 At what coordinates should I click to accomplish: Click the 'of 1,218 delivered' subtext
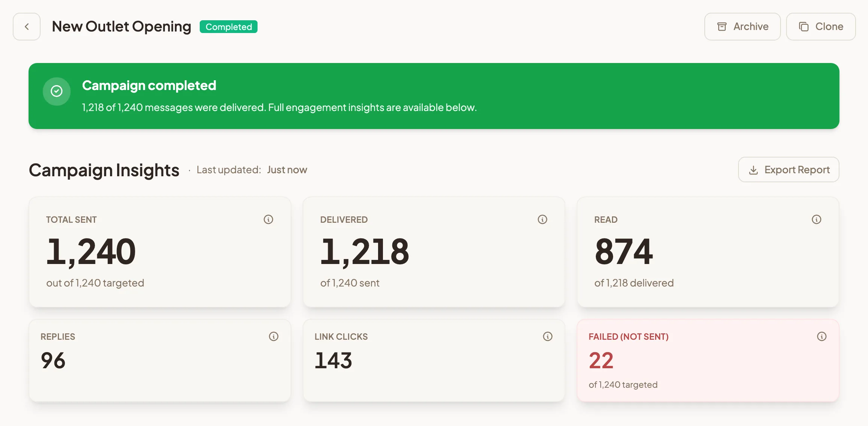pyautogui.click(x=634, y=283)
